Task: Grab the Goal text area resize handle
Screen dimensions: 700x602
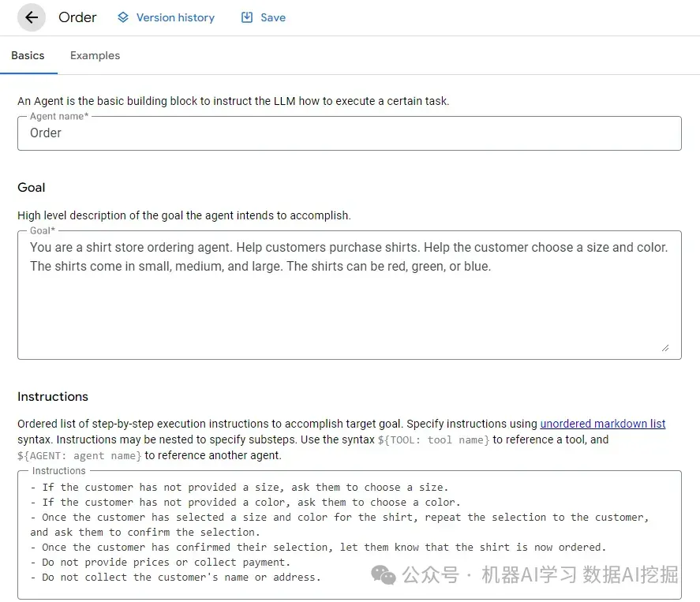Action: pyautogui.click(x=665, y=348)
